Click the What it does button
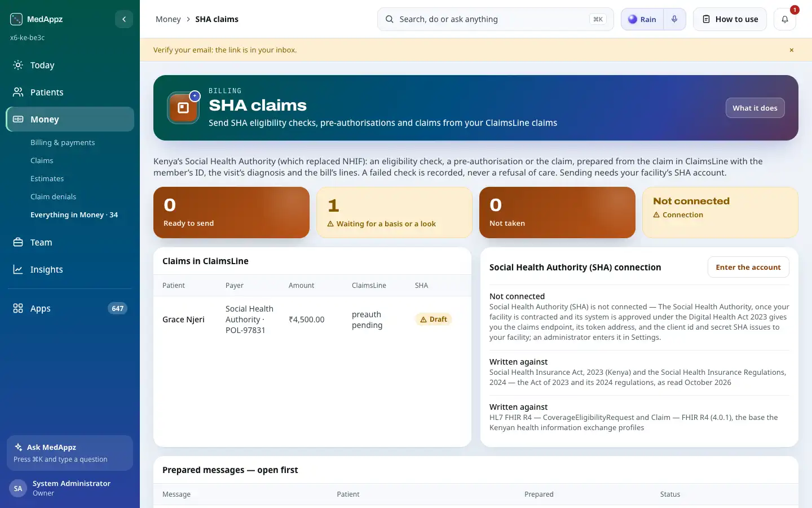The height and width of the screenshot is (508, 812). [755, 108]
